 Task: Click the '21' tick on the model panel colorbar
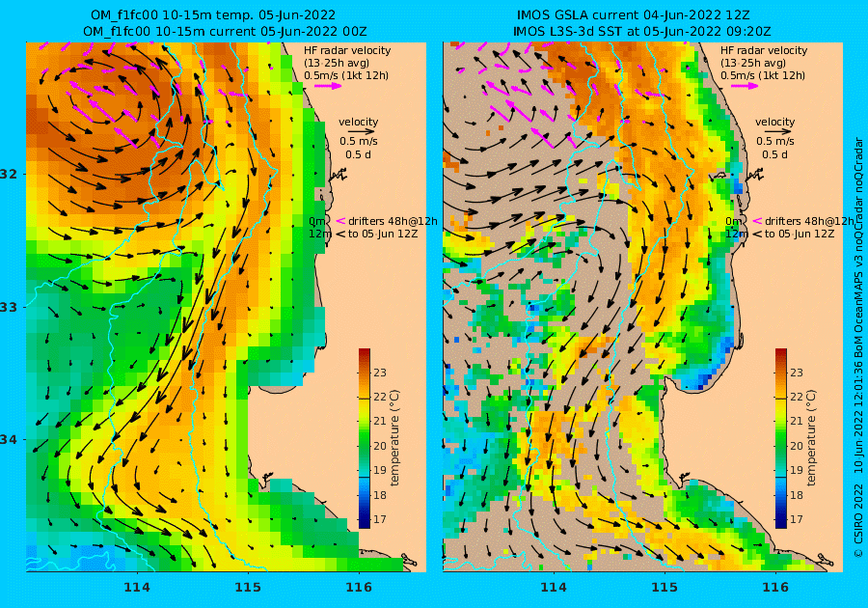click(x=380, y=422)
